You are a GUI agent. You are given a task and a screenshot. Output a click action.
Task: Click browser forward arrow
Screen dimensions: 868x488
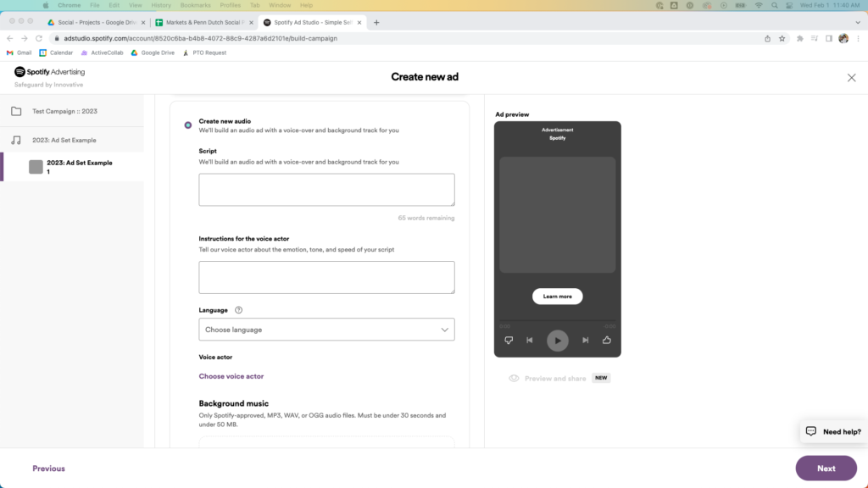pyautogui.click(x=24, y=38)
